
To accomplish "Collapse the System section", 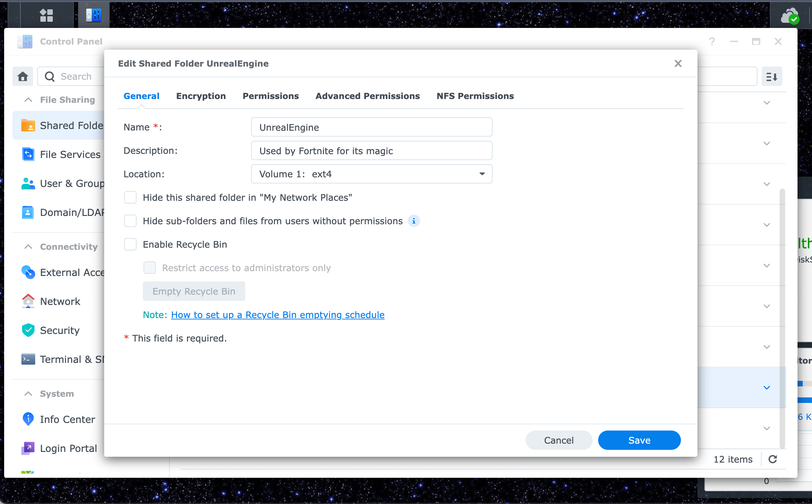I will [x=28, y=394].
